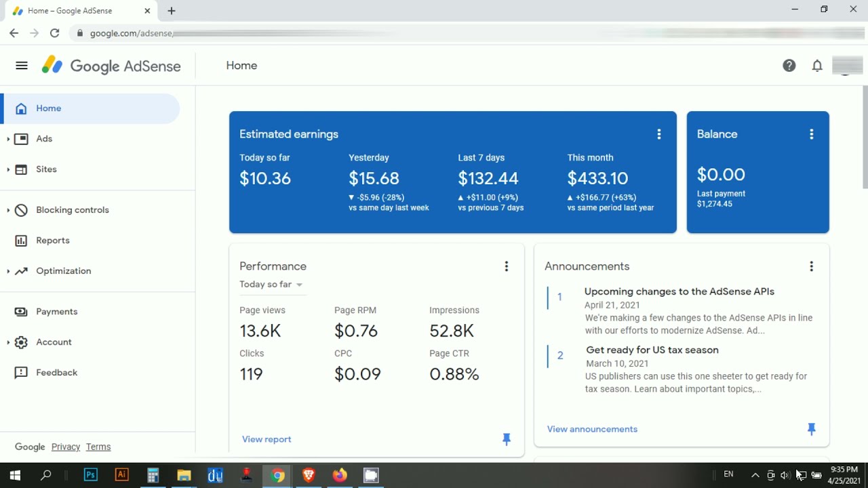Reload the page in Chrome

pos(55,33)
